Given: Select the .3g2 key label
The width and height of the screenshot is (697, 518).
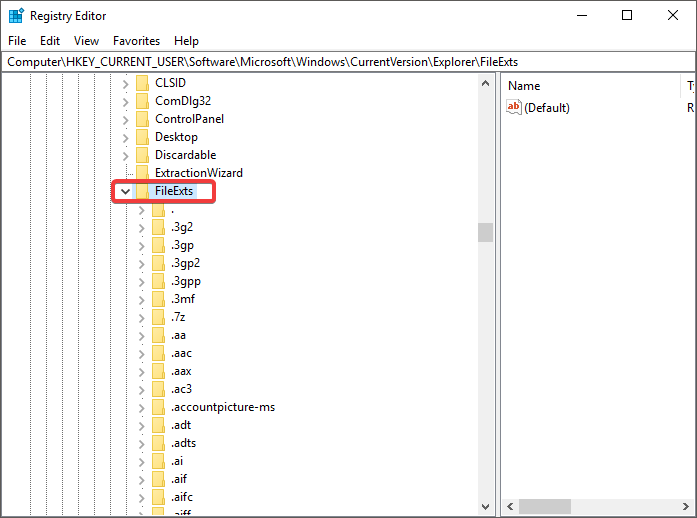Looking at the screenshot, I should (x=182, y=227).
